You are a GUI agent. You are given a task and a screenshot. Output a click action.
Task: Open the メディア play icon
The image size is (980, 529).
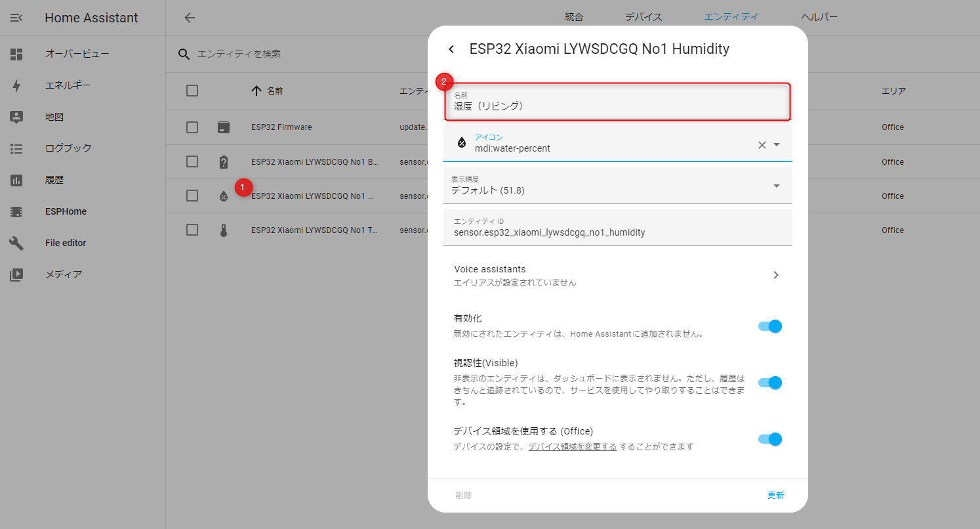[x=16, y=274]
